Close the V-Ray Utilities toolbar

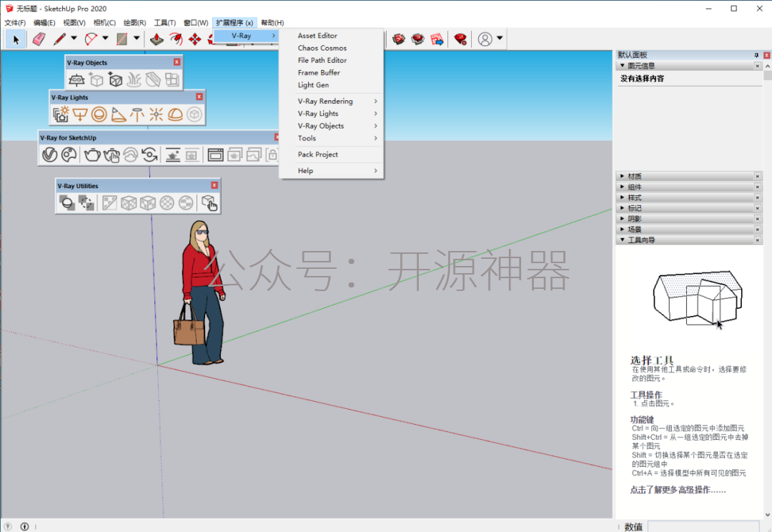[x=214, y=185]
